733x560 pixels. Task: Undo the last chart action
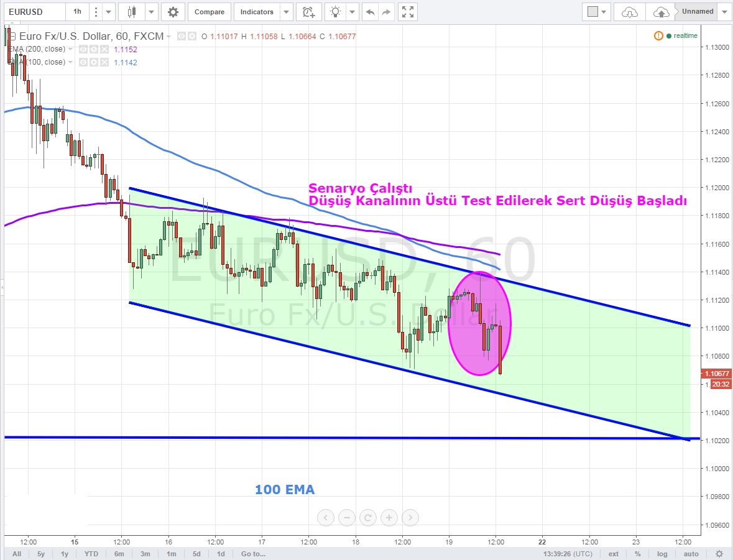click(371, 12)
